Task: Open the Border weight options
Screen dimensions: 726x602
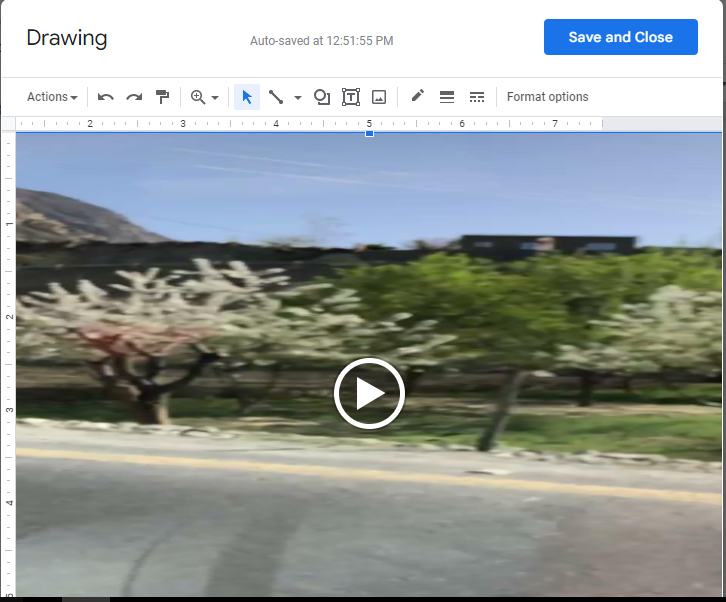Action: [447, 97]
